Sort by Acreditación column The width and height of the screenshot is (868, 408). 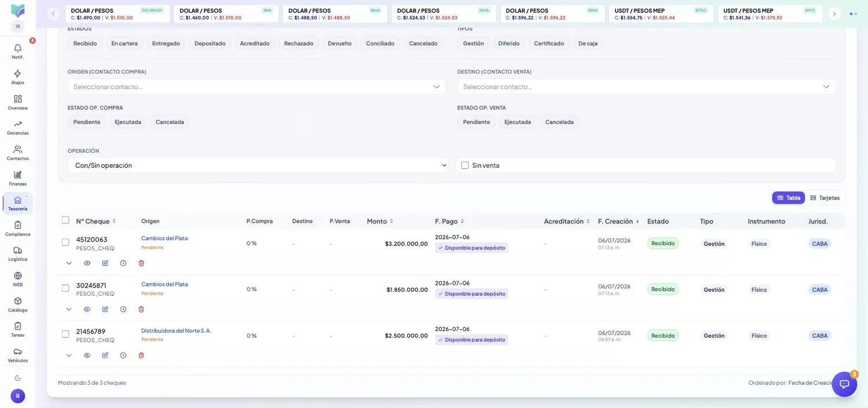coord(567,221)
